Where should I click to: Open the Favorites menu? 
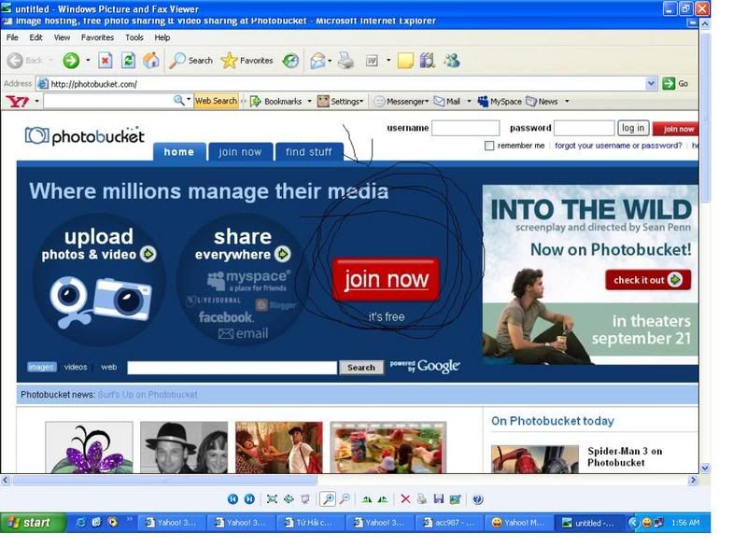(x=98, y=37)
